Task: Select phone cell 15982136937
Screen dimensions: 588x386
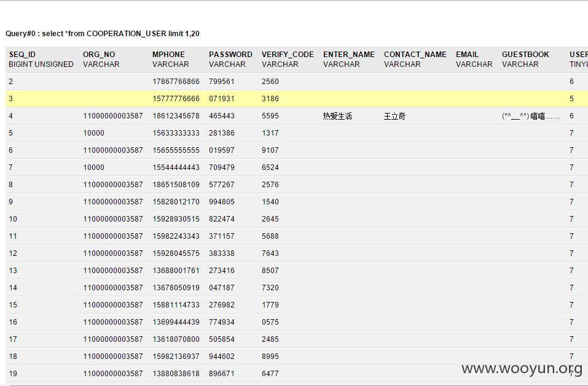Action: (176, 357)
